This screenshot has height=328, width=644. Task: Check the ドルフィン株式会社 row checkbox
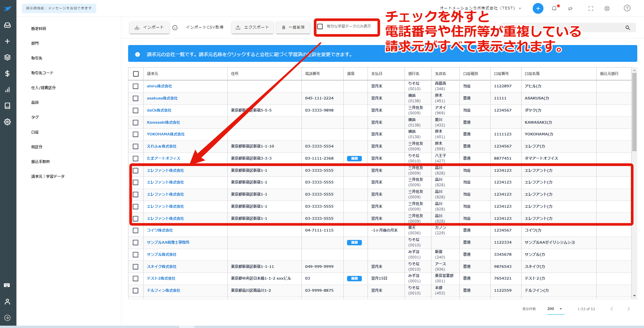click(136, 291)
